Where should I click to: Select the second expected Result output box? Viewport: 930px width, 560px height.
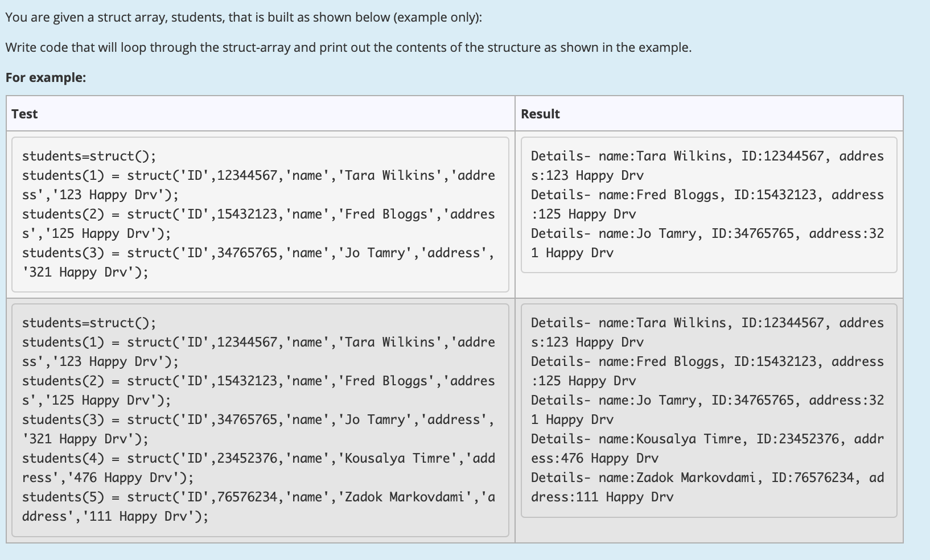tap(707, 409)
